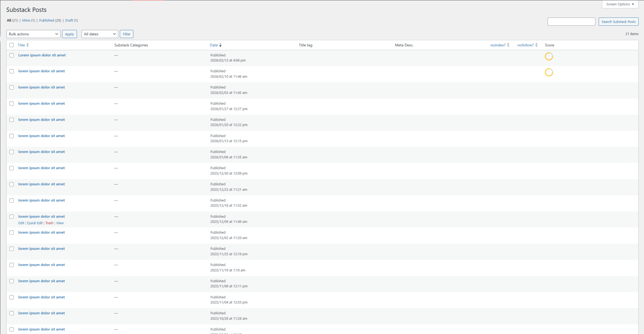Expand the All dates filter dropdown
Image resolution: width=644 pixels, height=334 pixels.
pos(100,34)
